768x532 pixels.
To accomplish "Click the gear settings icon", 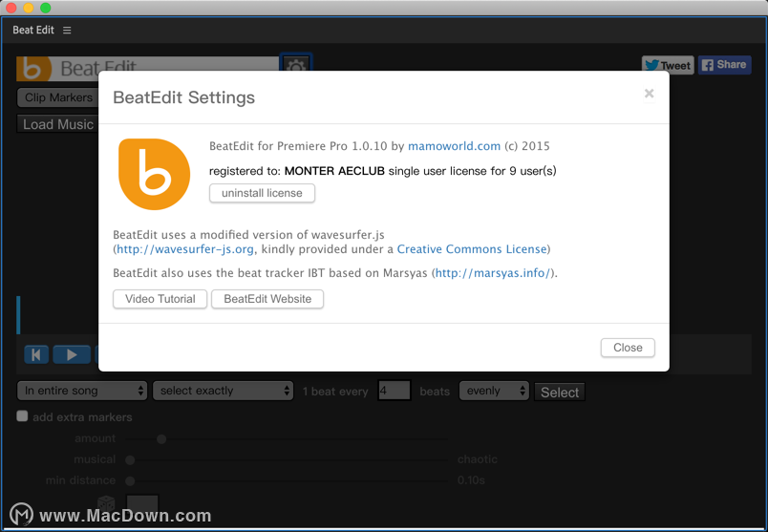I will pos(296,64).
